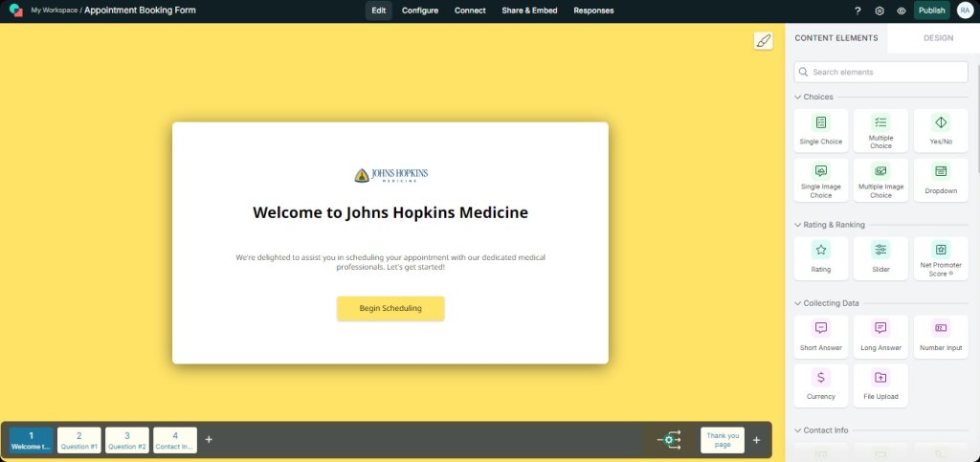
Task: Select the Content Elements panel tab
Action: pyautogui.click(x=836, y=38)
